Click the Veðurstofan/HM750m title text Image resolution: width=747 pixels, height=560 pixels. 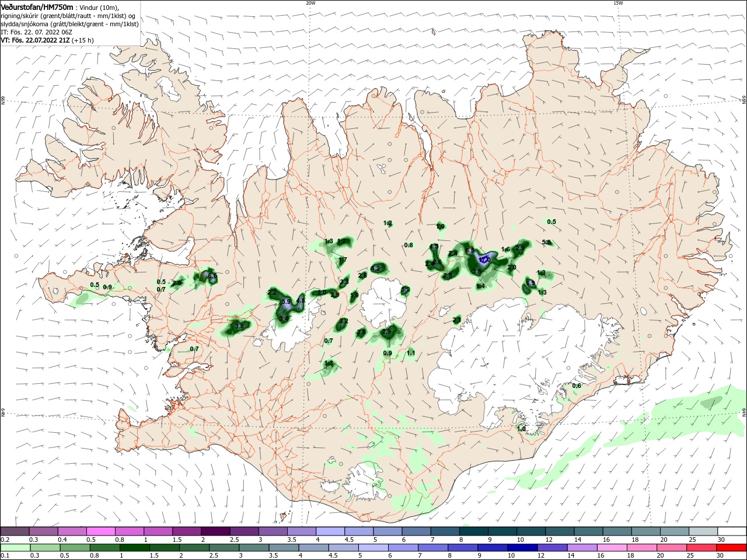[x=37, y=7]
